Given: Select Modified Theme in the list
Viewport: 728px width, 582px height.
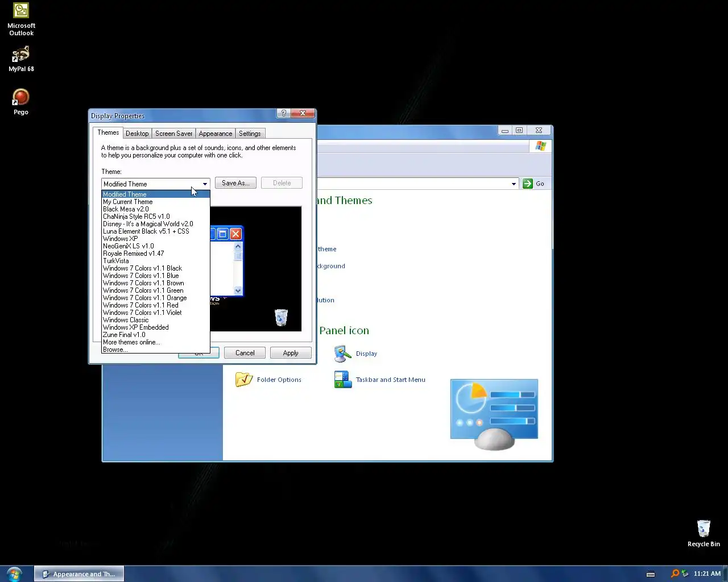Looking at the screenshot, I should click(156, 194).
